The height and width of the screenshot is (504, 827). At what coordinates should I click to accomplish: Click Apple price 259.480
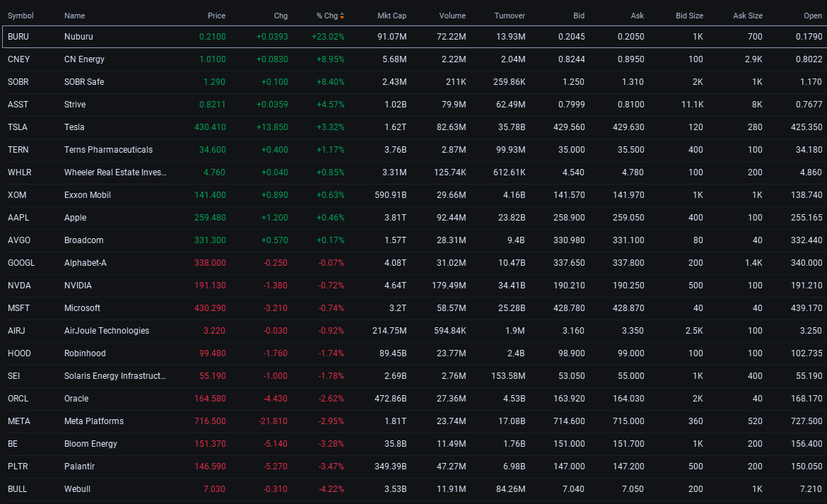[210, 218]
